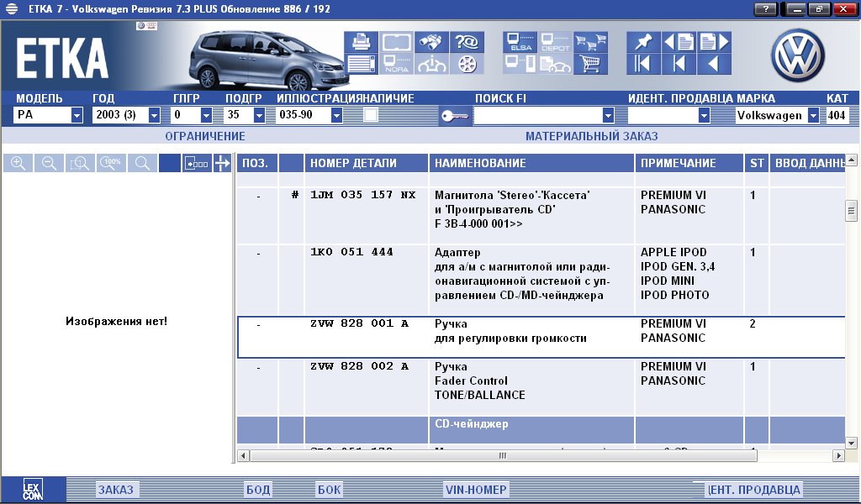Toggle the НАЛИЧИЕ checkbox
The width and height of the screenshot is (861, 504).
pyautogui.click(x=371, y=115)
